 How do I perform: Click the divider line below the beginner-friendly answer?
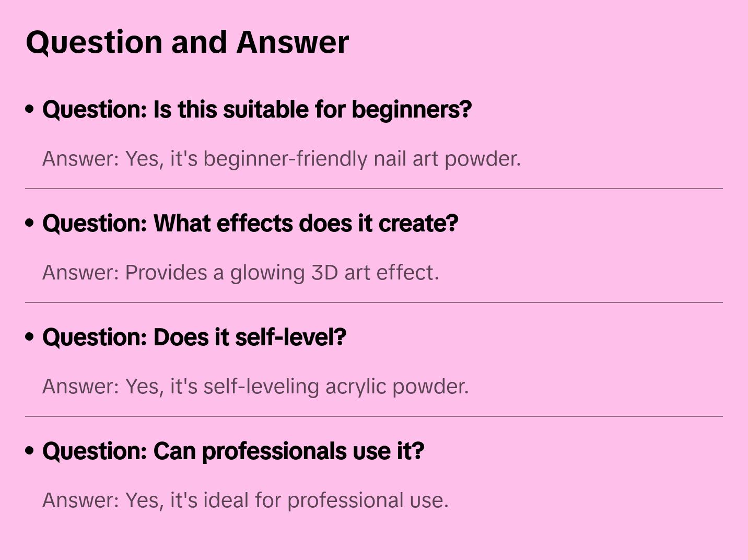pos(374,189)
